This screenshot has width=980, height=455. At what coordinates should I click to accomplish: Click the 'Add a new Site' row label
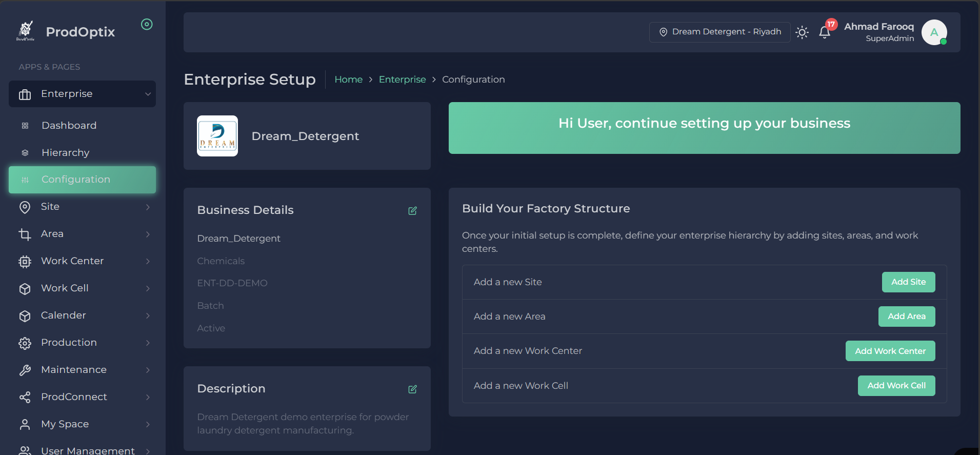508,282
